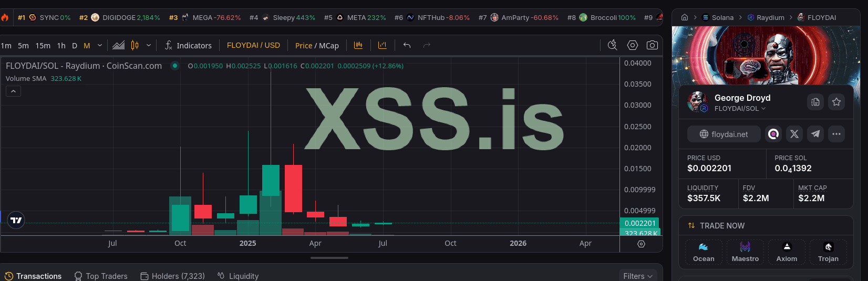The image size is (868, 281).
Task: Select trending #7 AmParty token
Action: pyautogui.click(x=519, y=17)
